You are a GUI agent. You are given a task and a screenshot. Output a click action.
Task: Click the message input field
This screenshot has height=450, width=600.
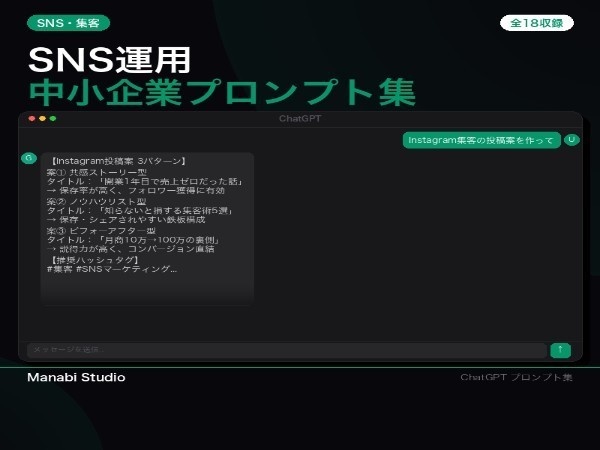[287, 350]
